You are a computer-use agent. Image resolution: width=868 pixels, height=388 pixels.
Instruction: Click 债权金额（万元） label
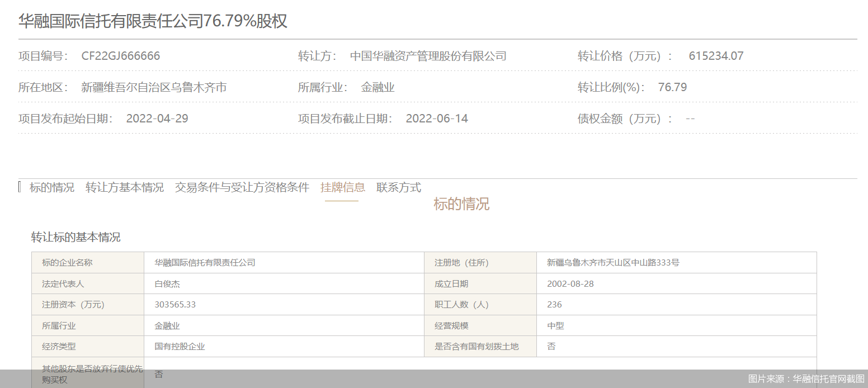(x=625, y=119)
